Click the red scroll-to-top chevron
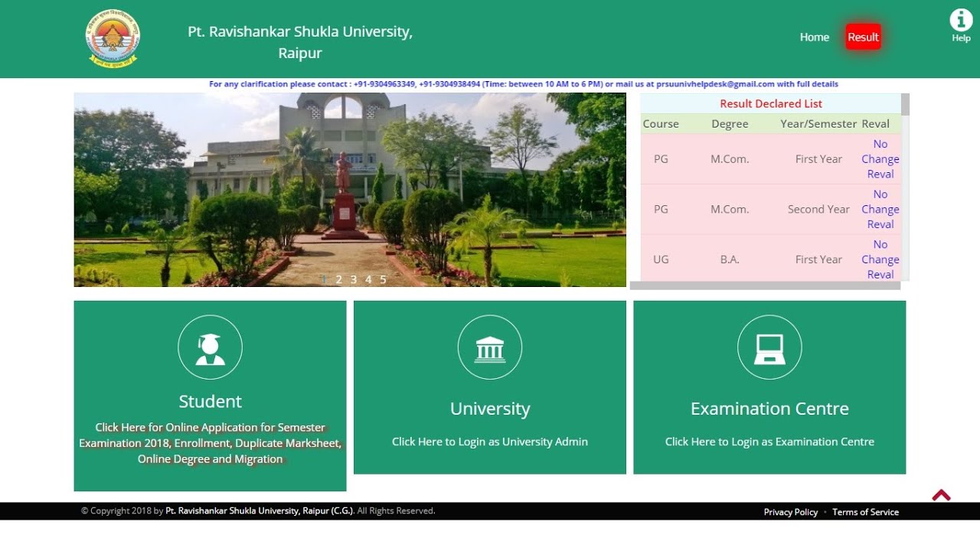This screenshot has width=980, height=551. (942, 495)
